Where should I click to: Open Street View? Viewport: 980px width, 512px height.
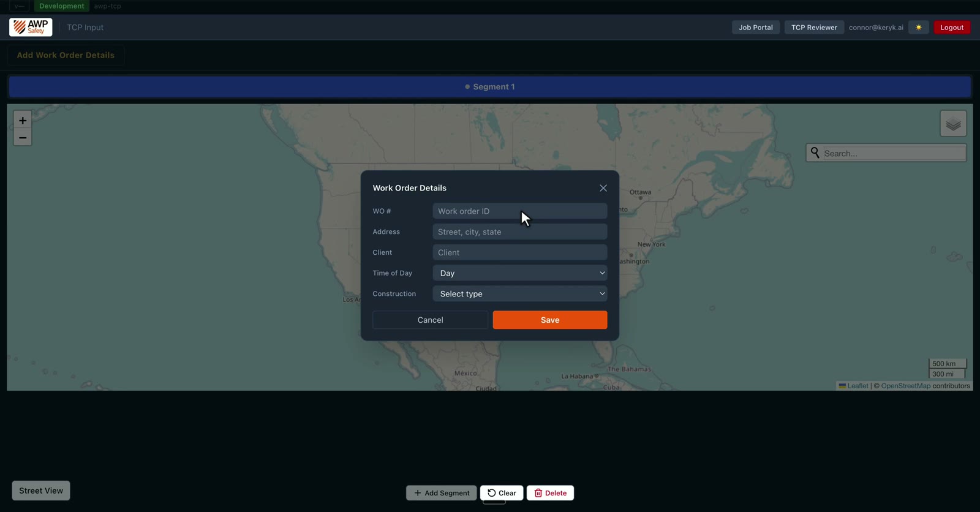(x=41, y=491)
